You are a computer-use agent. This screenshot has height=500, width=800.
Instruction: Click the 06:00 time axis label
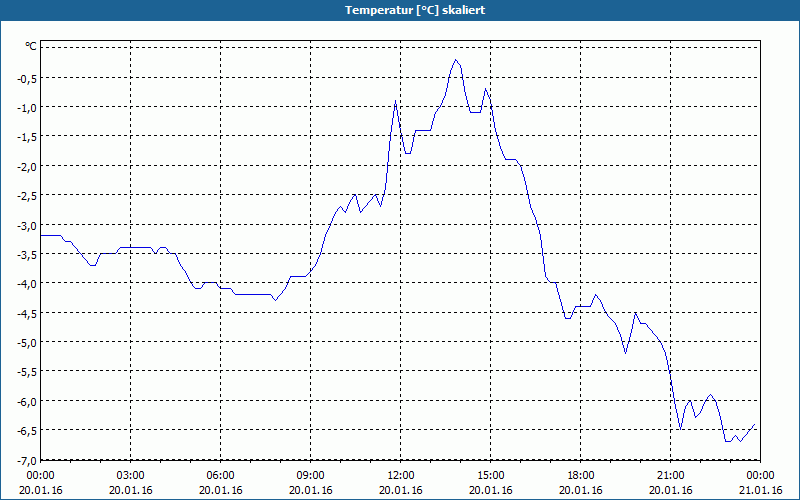tap(220, 476)
